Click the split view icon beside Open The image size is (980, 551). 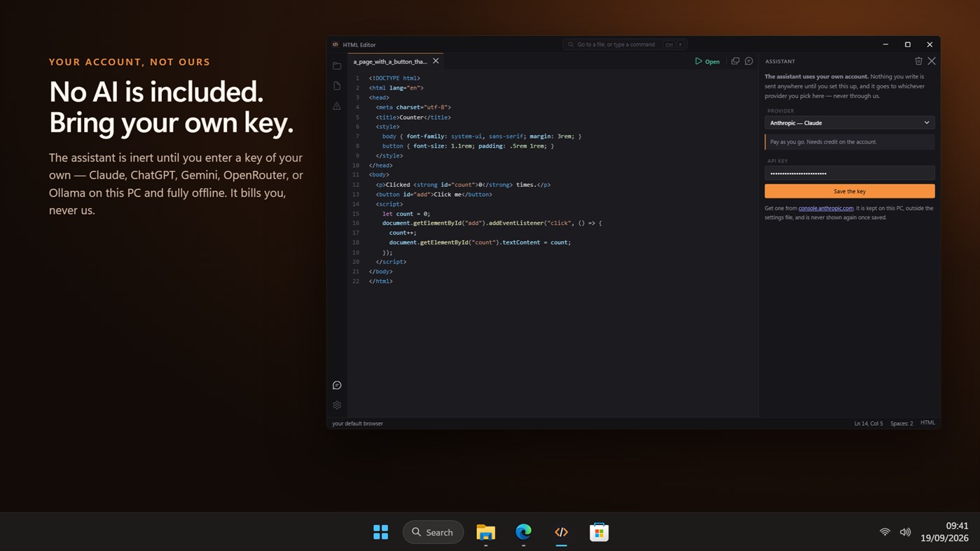(735, 62)
